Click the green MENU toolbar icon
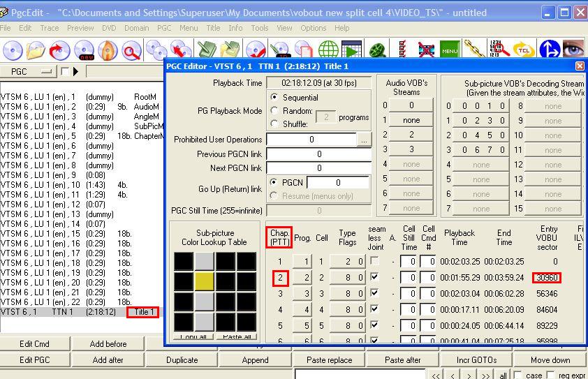 click(x=450, y=51)
